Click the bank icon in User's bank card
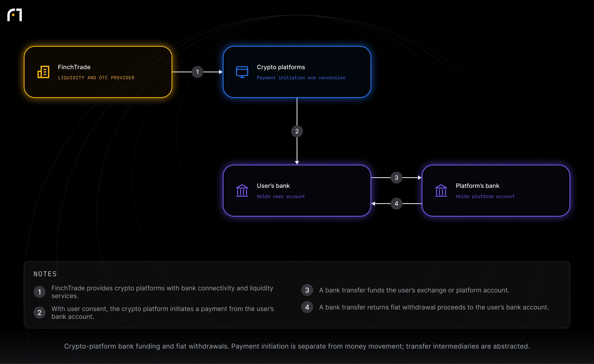Viewport: 594px width, 364px height. point(242,190)
